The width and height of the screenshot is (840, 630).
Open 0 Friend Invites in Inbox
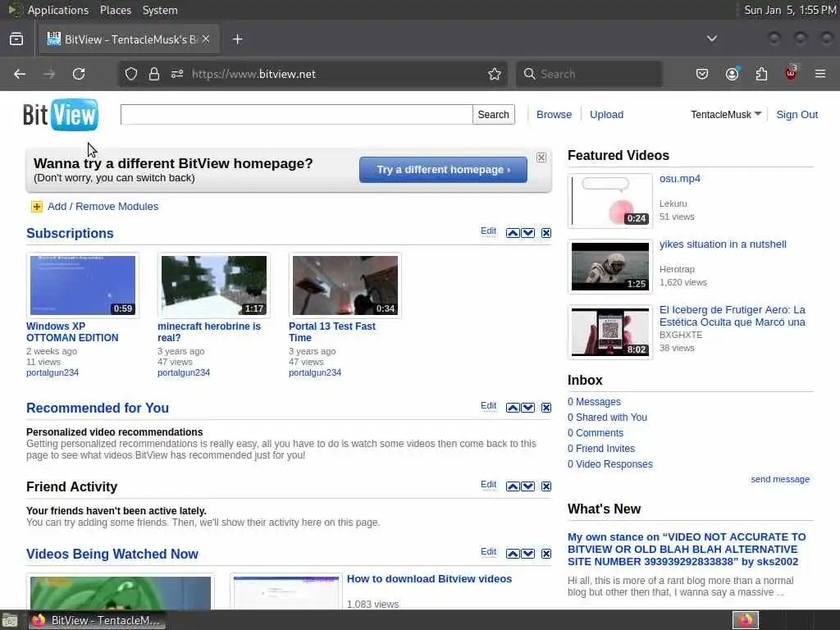click(601, 449)
